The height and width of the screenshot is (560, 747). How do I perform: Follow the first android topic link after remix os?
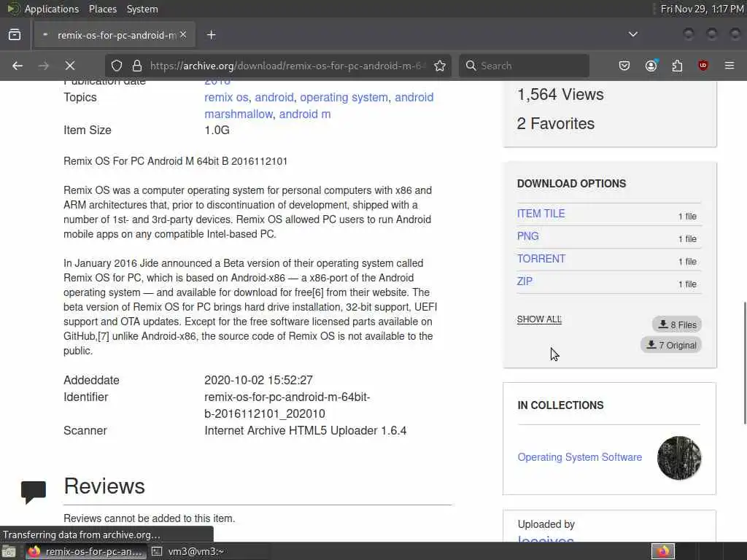coord(274,97)
